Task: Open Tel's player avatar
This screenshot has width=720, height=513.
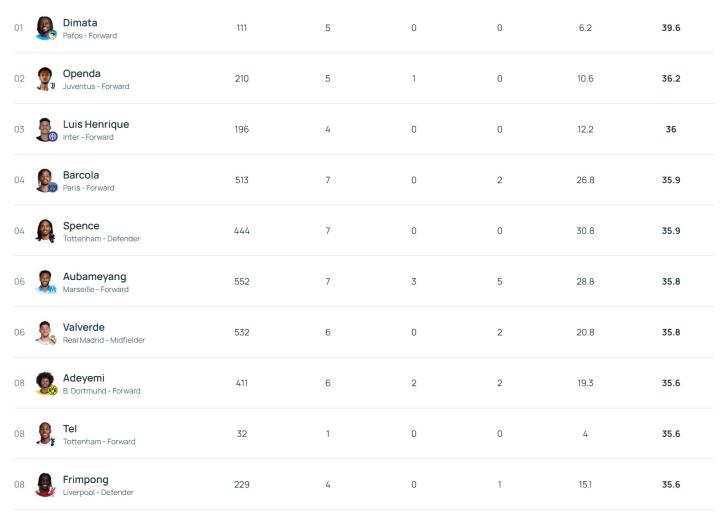Action: coord(45,434)
